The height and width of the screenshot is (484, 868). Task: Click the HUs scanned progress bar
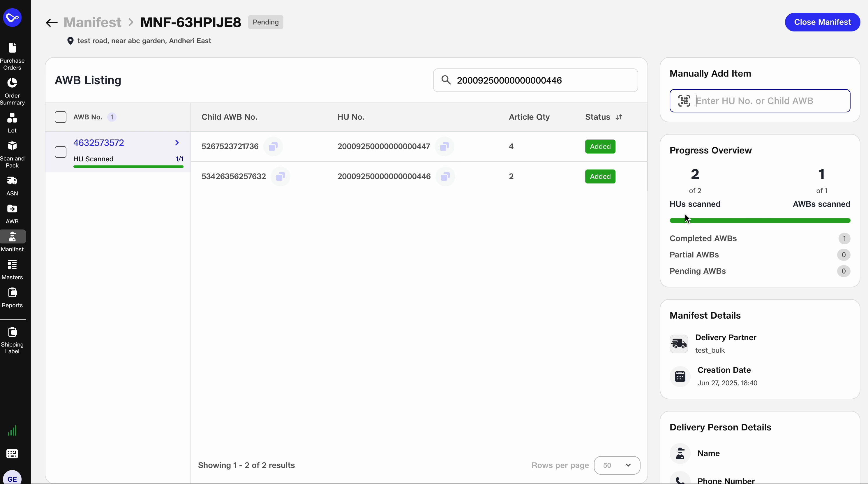[760, 221]
